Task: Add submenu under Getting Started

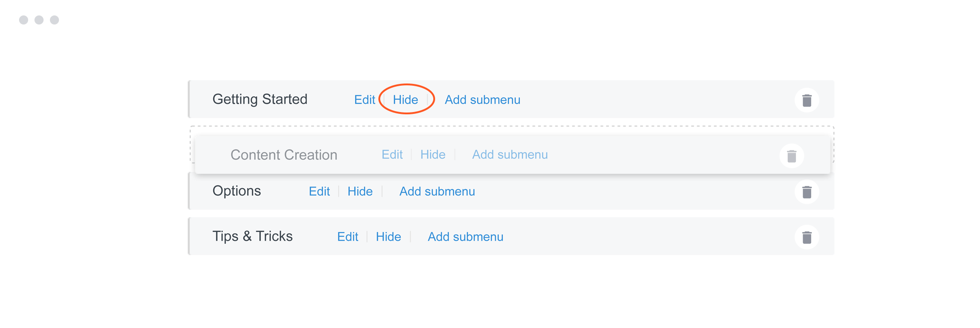Action: (x=482, y=100)
